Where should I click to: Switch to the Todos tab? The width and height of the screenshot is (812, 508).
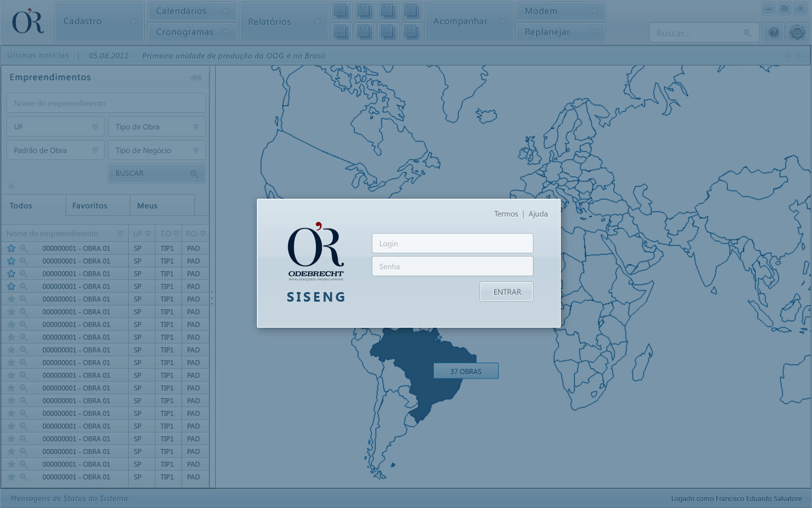point(34,206)
